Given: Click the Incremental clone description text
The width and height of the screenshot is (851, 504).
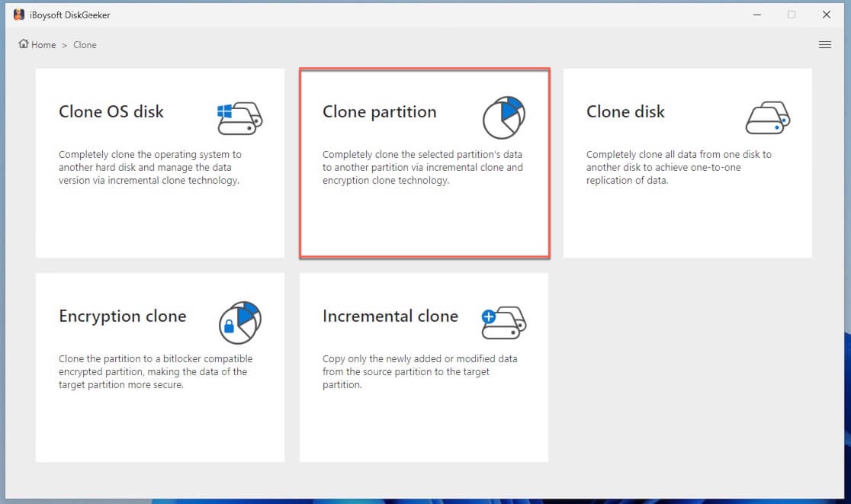Looking at the screenshot, I should [419, 371].
